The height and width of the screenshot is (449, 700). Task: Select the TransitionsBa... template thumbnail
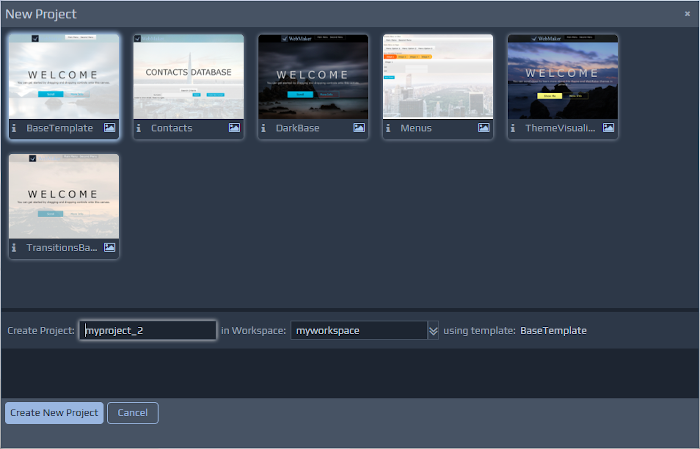(x=64, y=196)
